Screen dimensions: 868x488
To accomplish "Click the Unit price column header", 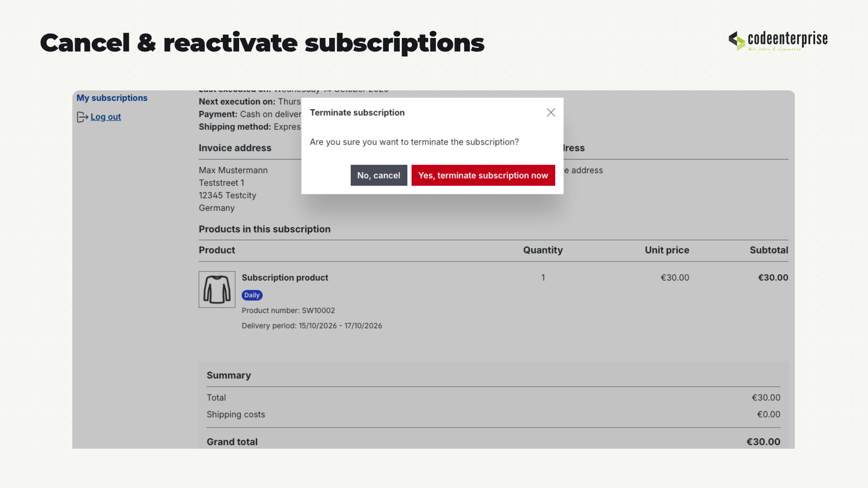I will pyautogui.click(x=667, y=250).
